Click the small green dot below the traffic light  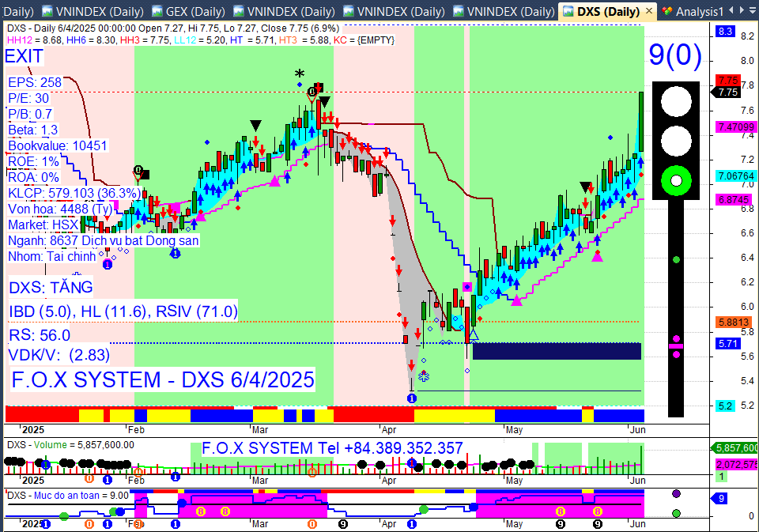[x=676, y=260]
